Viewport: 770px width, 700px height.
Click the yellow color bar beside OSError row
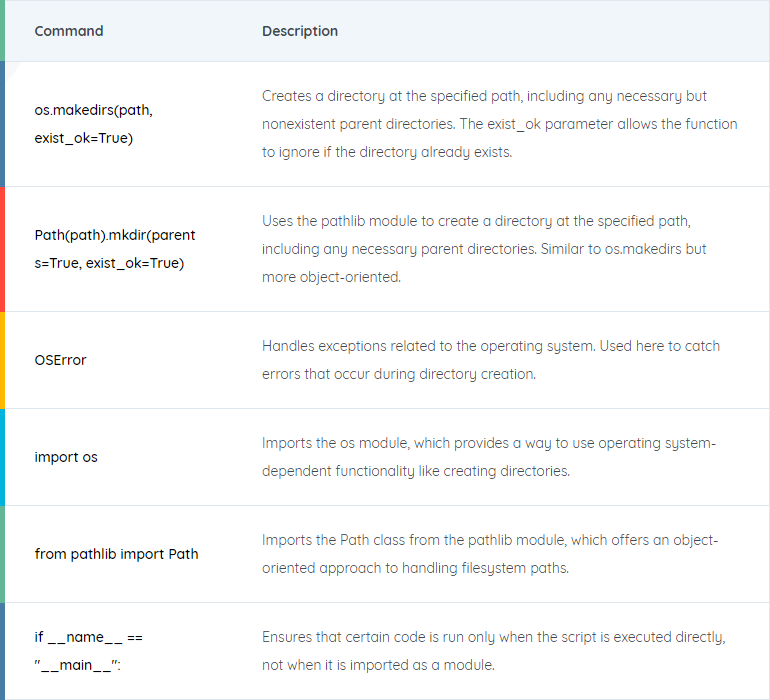point(2,360)
